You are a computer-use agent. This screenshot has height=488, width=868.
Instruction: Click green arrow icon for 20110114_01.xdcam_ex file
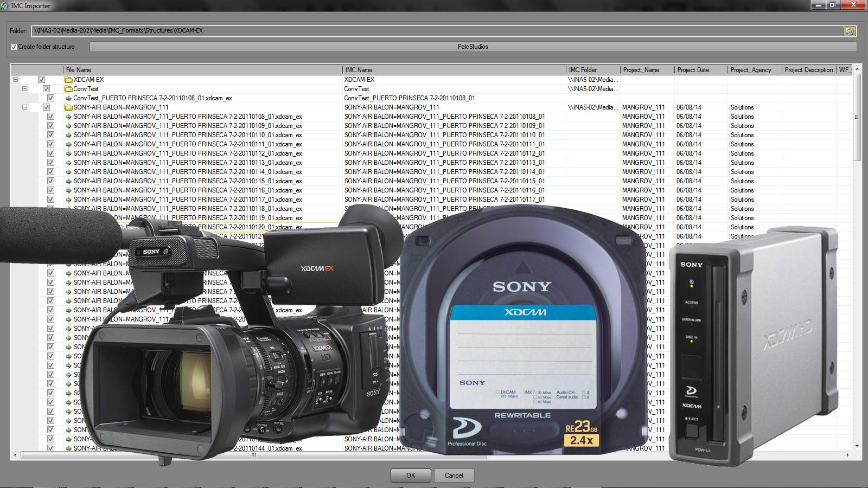click(x=68, y=172)
